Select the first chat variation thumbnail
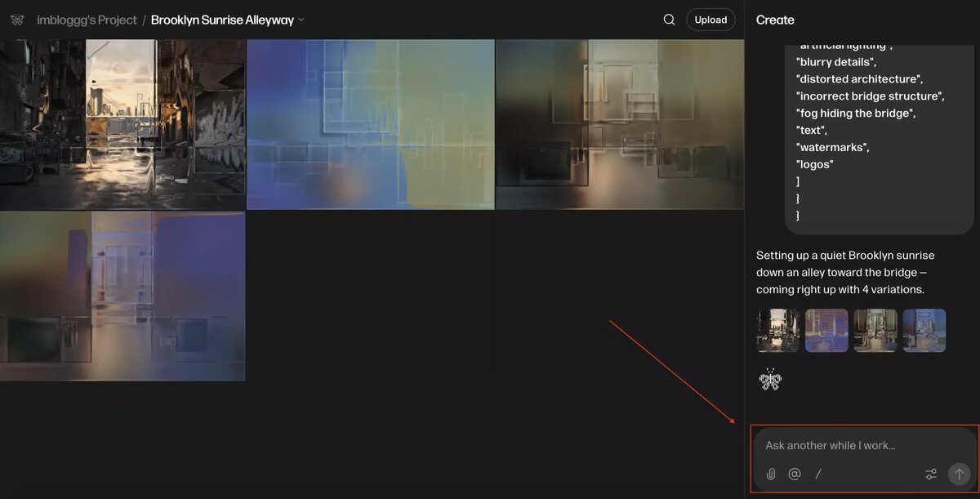 pyautogui.click(x=778, y=330)
